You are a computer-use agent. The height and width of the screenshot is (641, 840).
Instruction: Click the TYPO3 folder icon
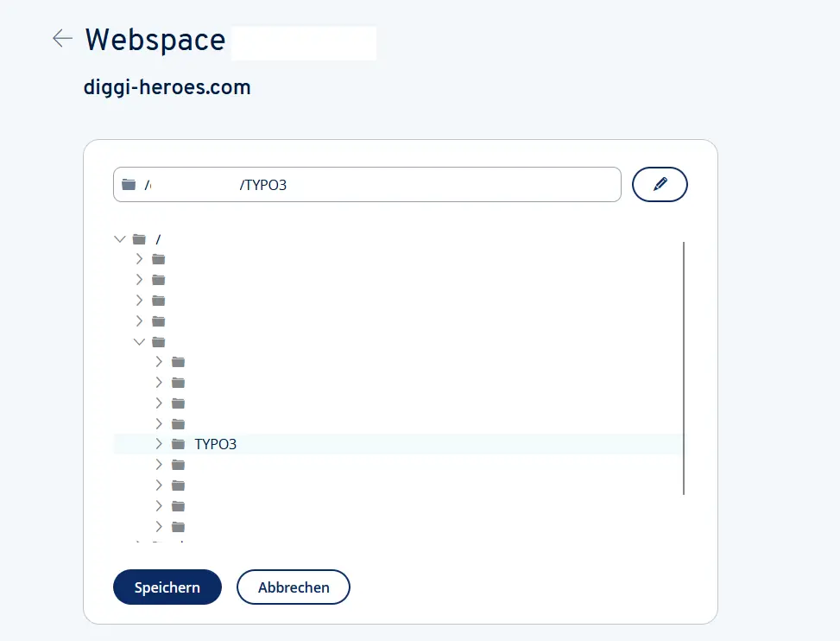pos(178,444)
